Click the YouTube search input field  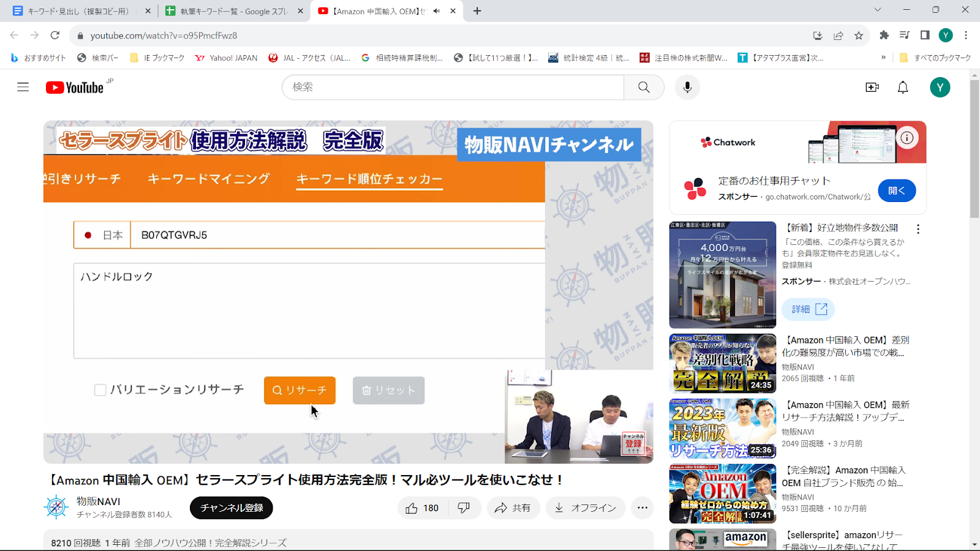pos(453,88)
